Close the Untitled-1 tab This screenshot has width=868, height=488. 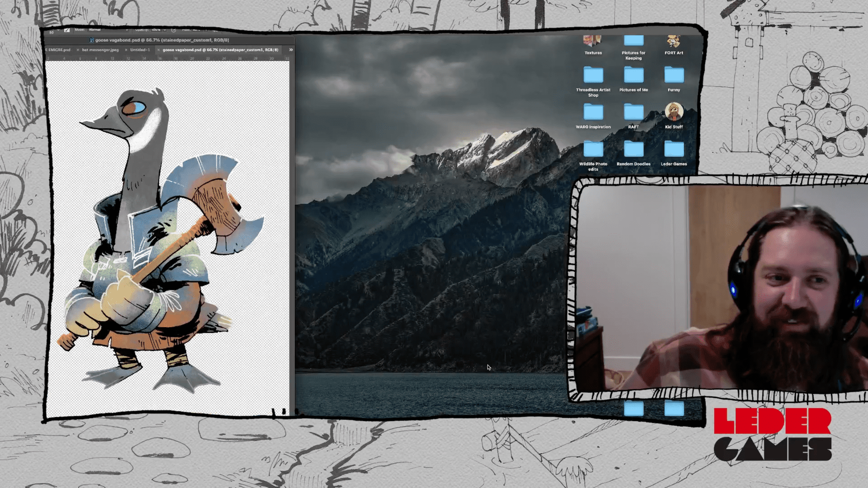126,50
